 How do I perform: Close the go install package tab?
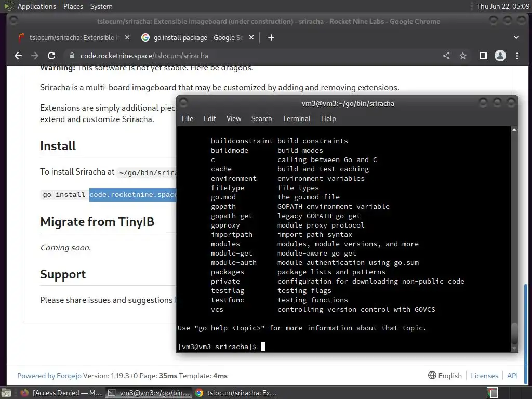[x=251, y=37]
